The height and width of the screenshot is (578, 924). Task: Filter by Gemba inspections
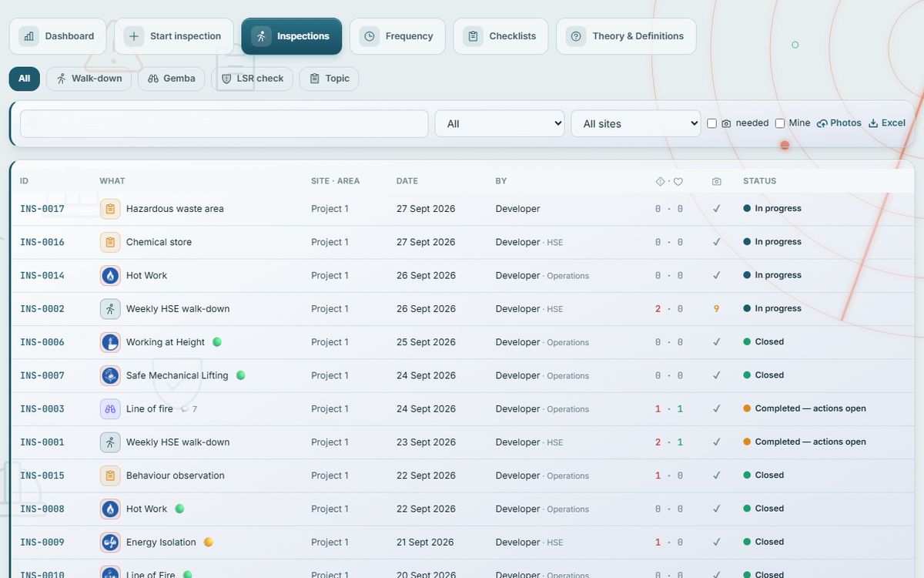(x=171, y=79)
